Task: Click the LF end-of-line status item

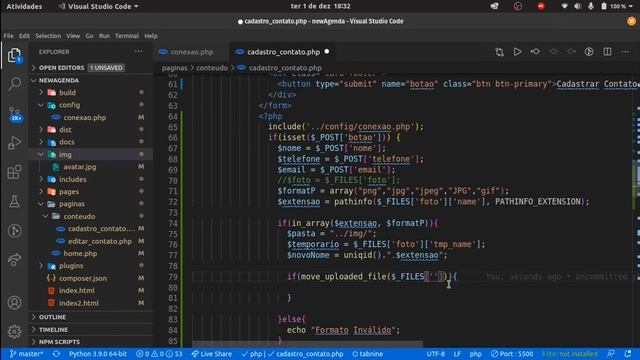Action: 457,354
